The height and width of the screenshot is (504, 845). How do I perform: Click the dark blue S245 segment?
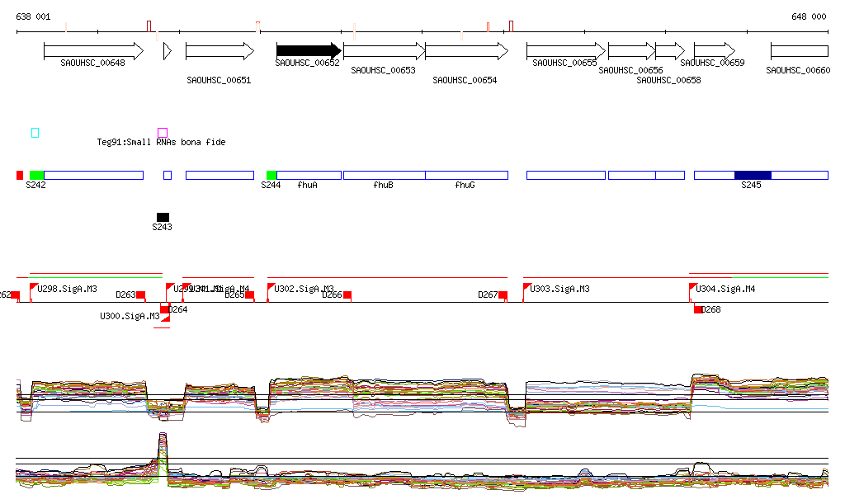(x=753, y=175)
